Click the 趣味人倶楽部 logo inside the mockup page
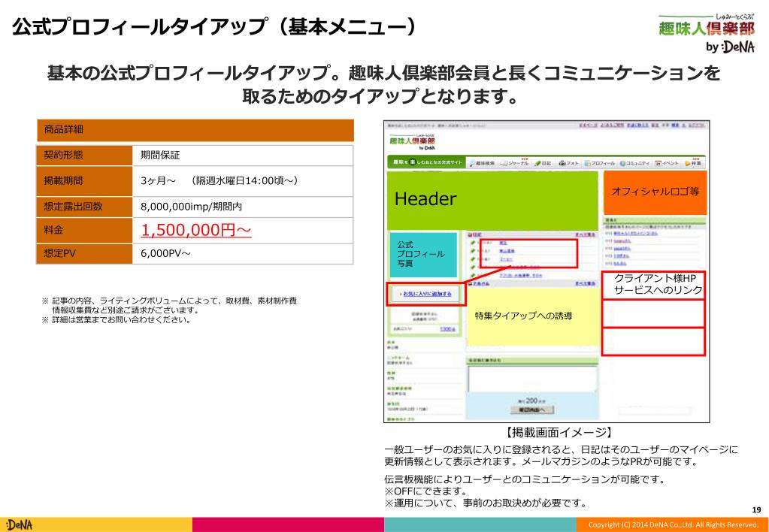This screenshot has width=769, height=532. pos(412,142)
